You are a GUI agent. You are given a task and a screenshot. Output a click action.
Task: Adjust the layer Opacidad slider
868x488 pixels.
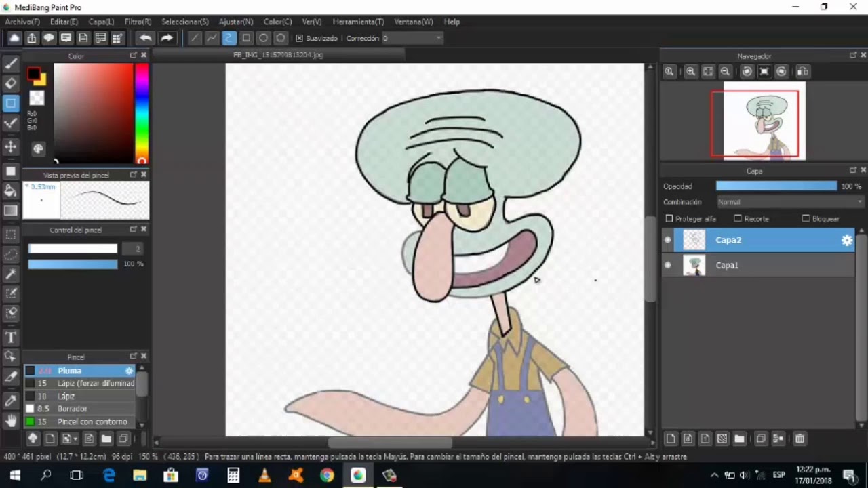click(x=776, y=186)
